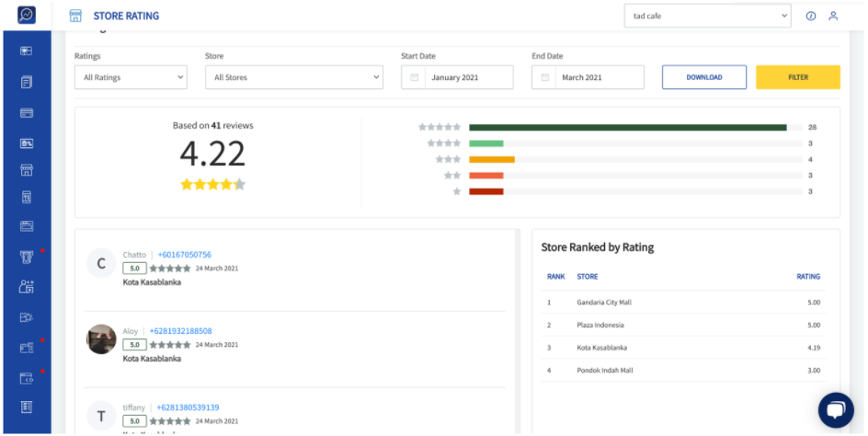The width and height of the screenshot is (868, 436).
Task: Open the ledger book icon ending the sidebar
Action: 27,407
